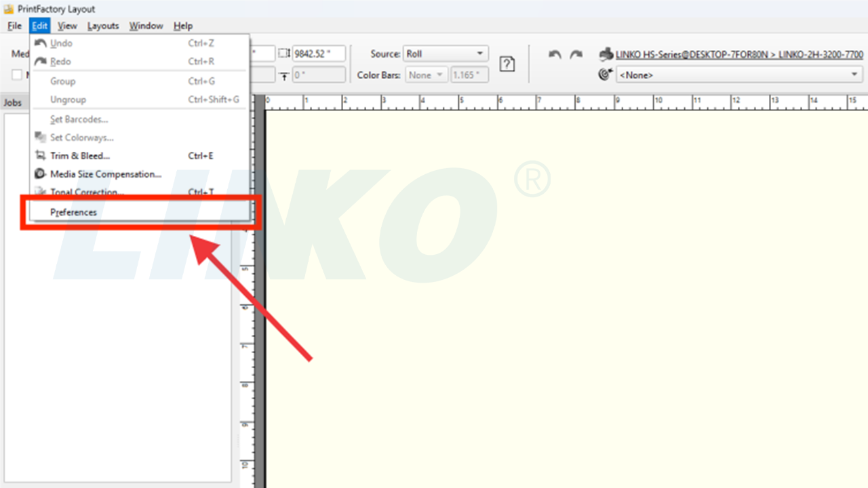Click the toolbar undo arrow icon
The width and height of the screenshot is (868, 488).
[x=555, y=54]
